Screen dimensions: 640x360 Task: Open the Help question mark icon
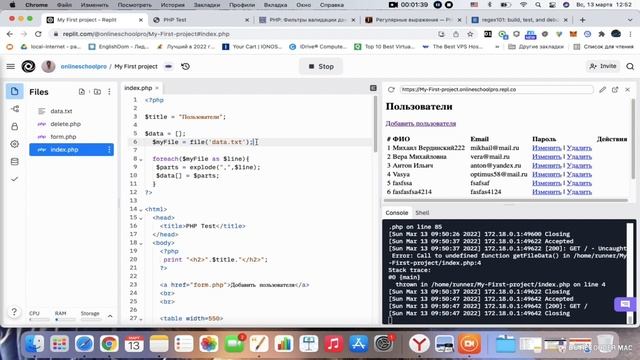click(x=14, y=312)
